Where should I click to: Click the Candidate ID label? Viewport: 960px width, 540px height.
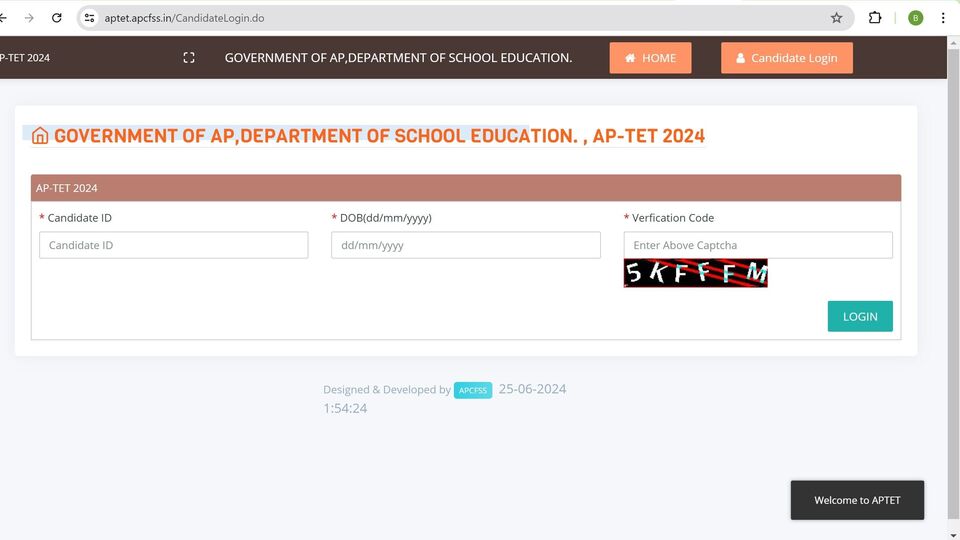pos(80,218)
